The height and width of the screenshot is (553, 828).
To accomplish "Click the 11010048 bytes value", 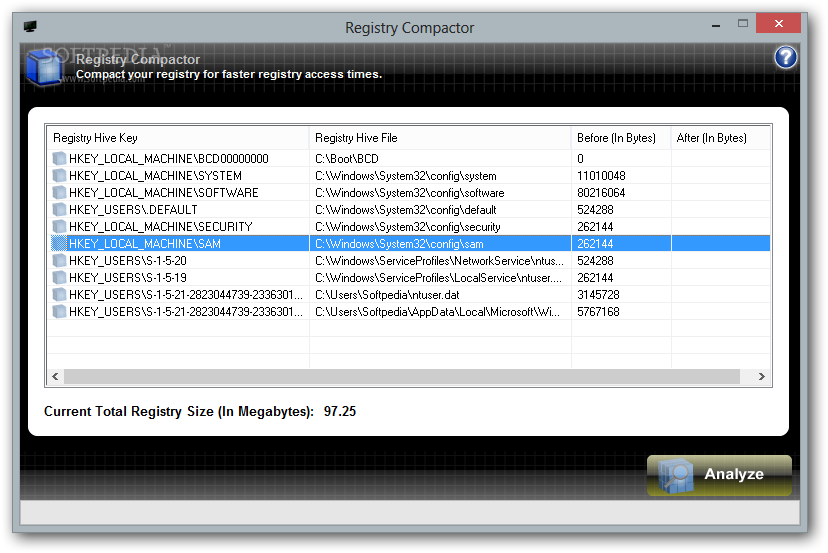I will [x=601, y=175].
